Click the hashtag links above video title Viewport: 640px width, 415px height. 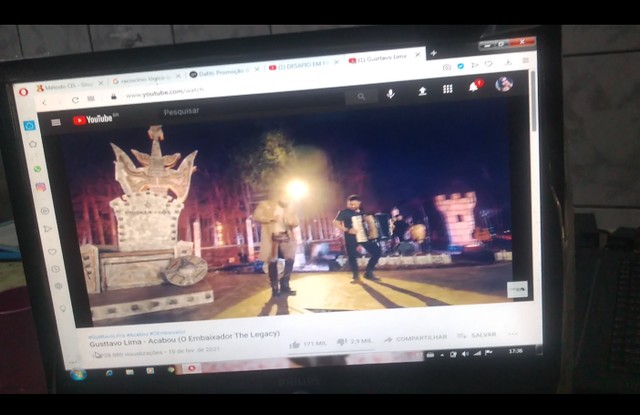[137, 334]
